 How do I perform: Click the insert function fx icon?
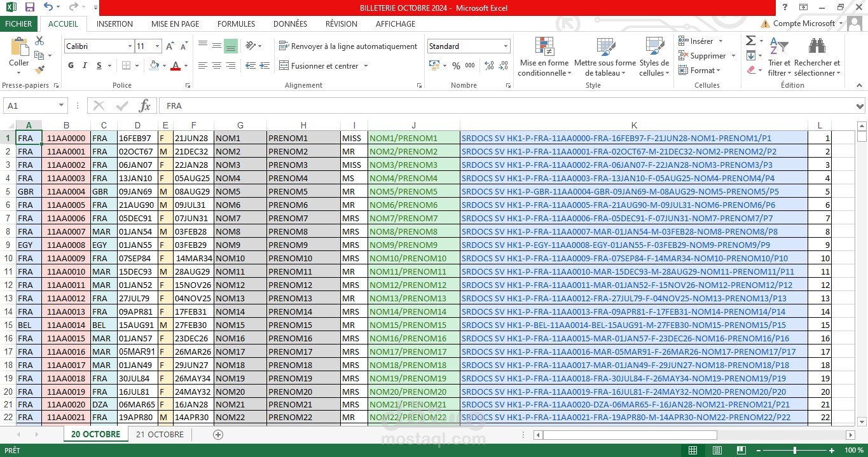point(145,106)
